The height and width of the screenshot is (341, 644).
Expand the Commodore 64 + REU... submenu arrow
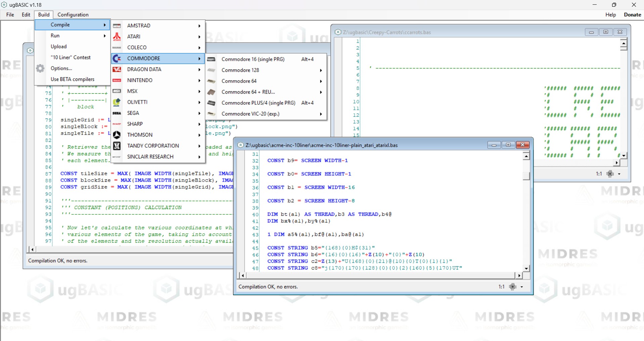click(x=321, y=92)
